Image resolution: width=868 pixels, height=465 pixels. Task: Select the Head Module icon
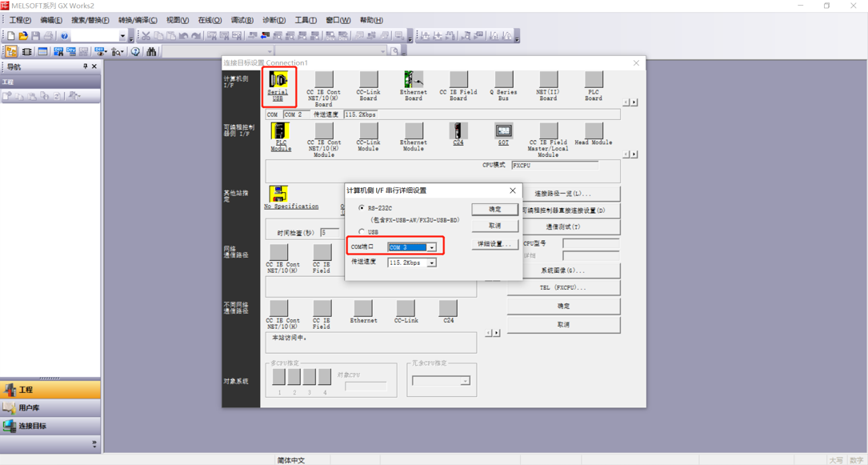click(x=594, y=130)
